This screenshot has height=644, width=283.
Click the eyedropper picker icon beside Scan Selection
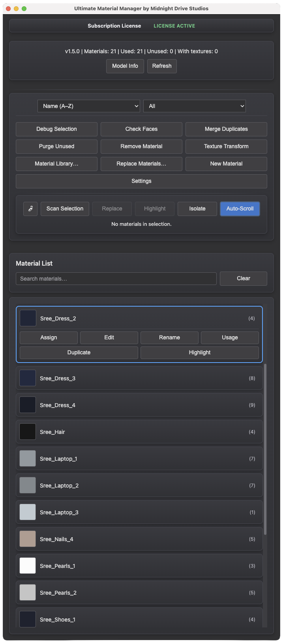coord(30,208)
